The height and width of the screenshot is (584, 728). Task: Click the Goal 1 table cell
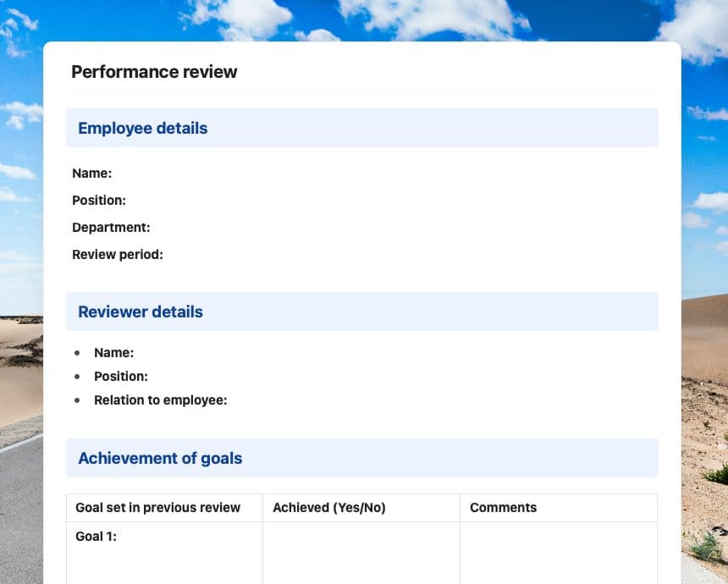tap(164, 550)
